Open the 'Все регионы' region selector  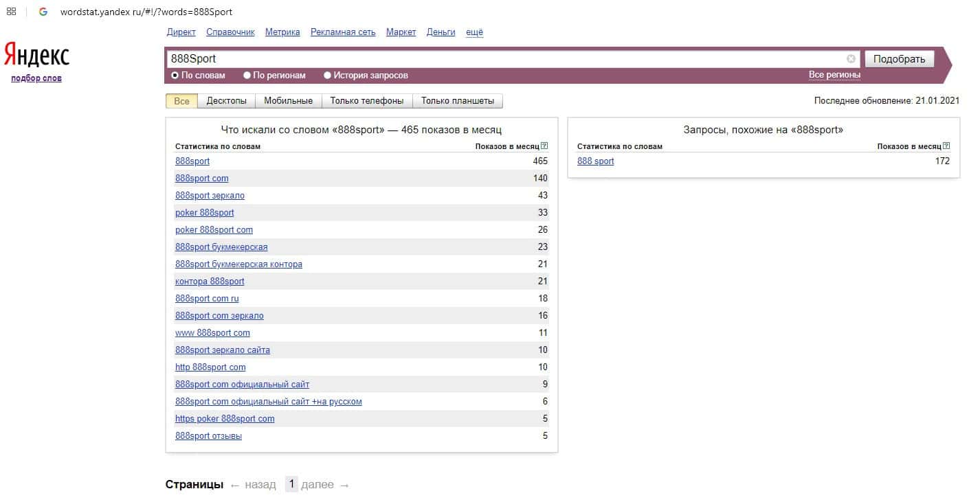point(834,75)
